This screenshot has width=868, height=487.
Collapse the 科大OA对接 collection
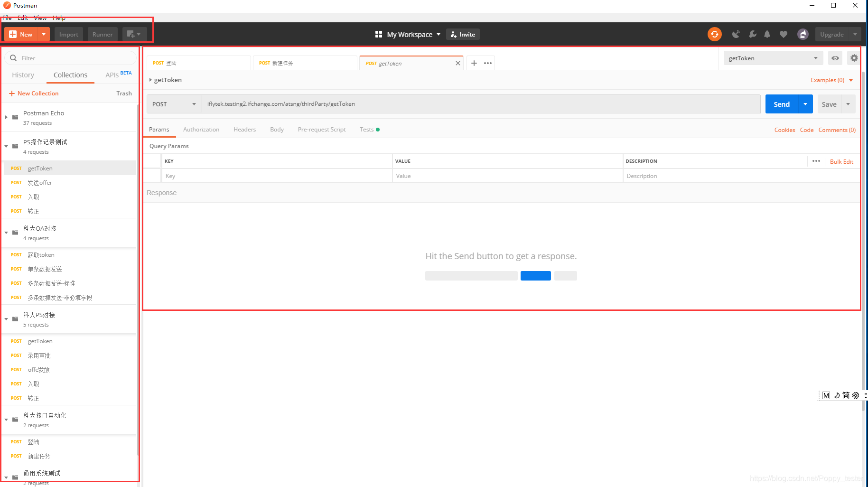(x=6, y=233)
